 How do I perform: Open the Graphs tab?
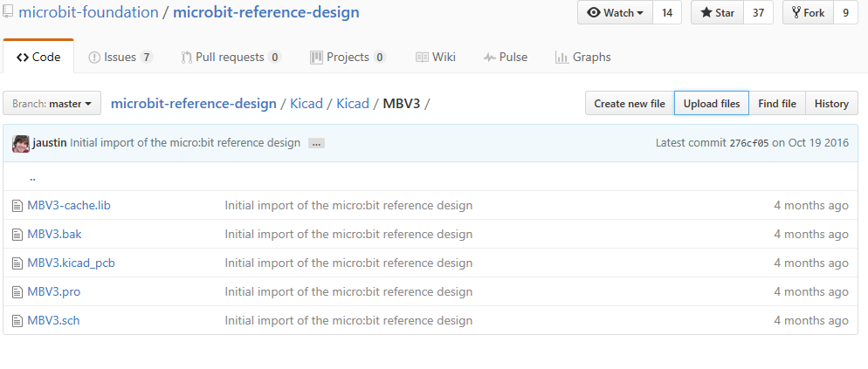pyautogui.click(x=582, y=58)
